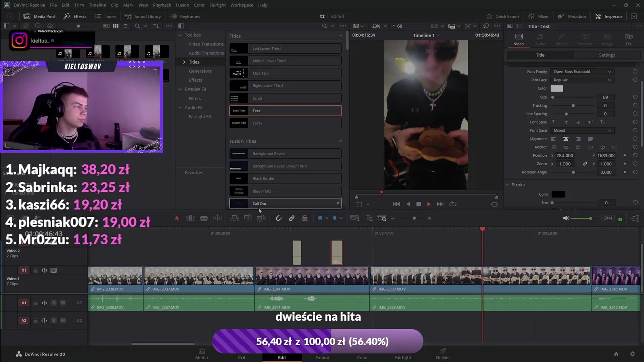Image resolution: width=644 pixels, height=362 pixels.
Task: Toggle loop playback in the viewer
Action: point(453,204)
